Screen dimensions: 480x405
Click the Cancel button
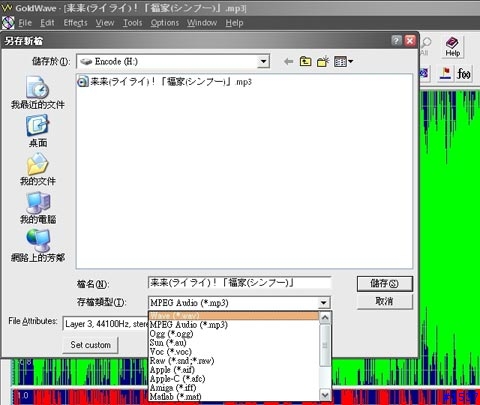coord(384,301)
